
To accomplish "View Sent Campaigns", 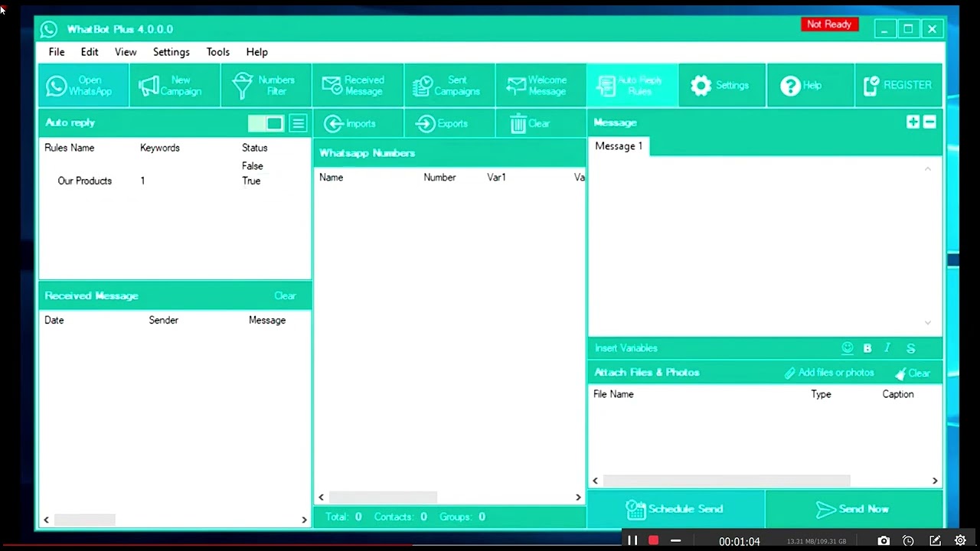I will click(449, 86).
